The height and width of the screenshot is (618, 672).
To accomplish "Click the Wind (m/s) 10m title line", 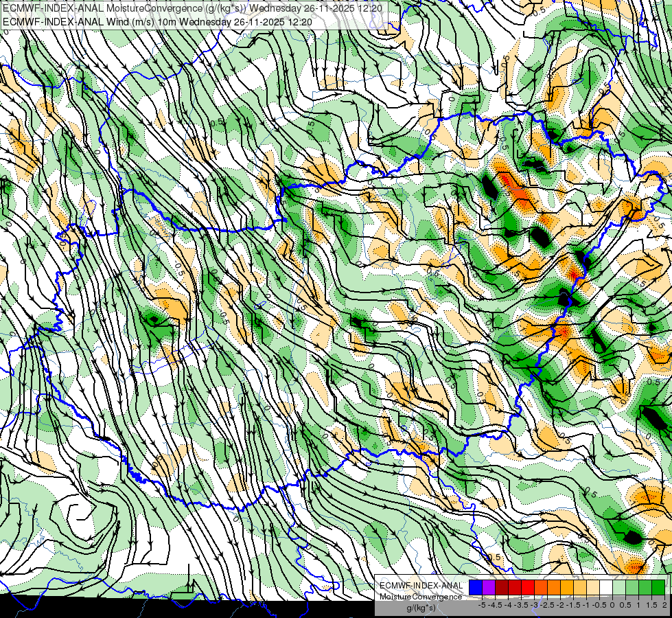I will click(x=157, y=22).
